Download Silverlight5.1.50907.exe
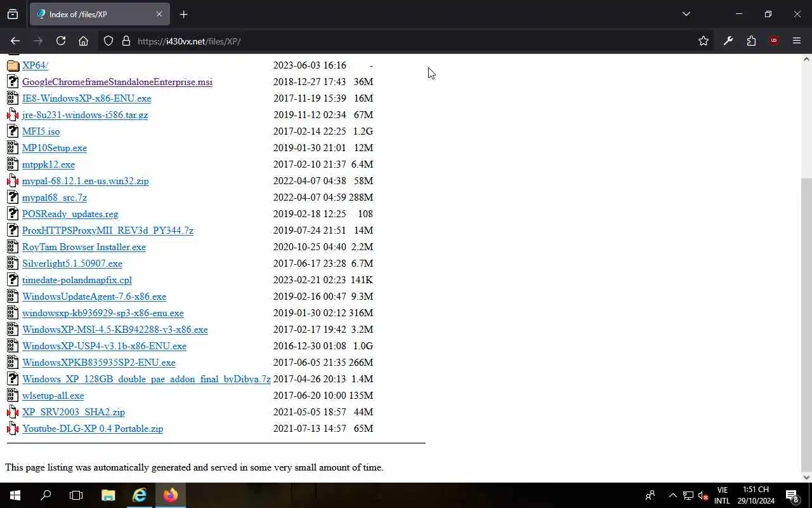 (72, 264)
